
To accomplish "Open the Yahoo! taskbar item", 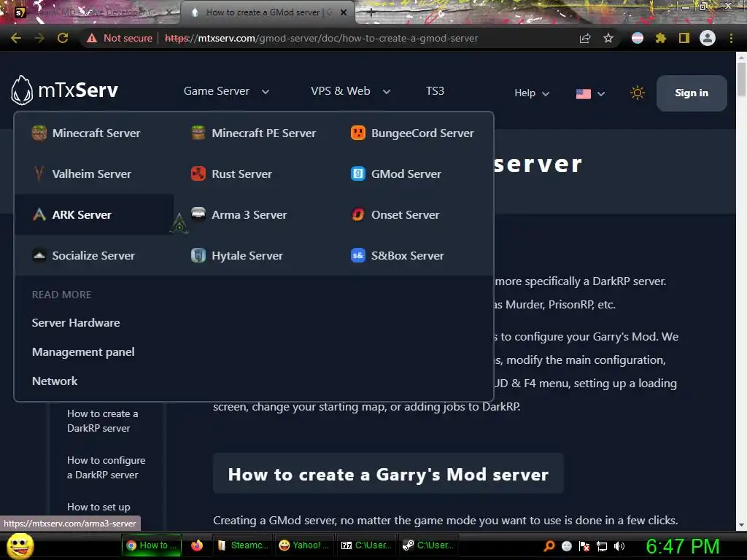I will tap(304, 545).
